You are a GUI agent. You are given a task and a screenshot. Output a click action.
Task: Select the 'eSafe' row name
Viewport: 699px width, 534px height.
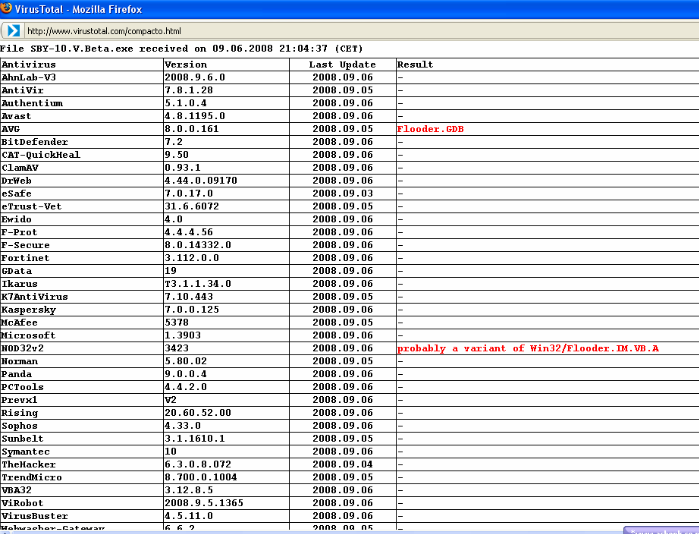point(16,193)
